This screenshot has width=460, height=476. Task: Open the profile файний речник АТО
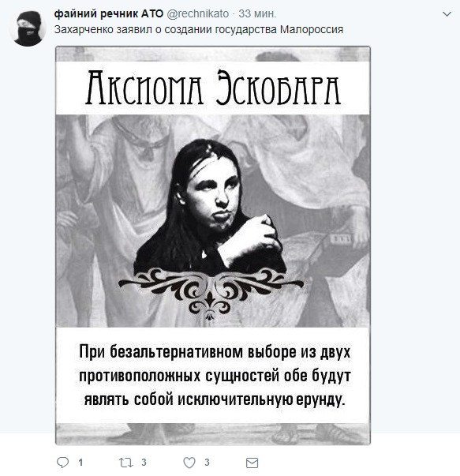(109, 13)
